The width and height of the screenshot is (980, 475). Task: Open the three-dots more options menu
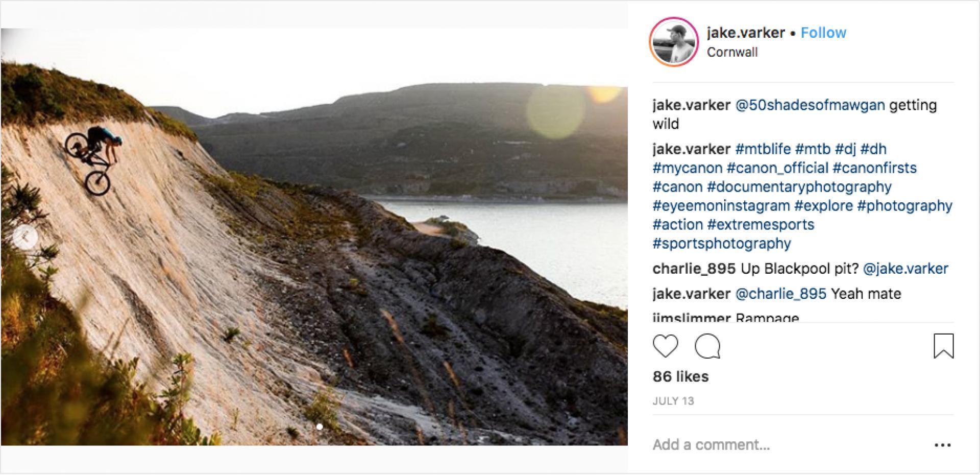pyautogui.click(x=942, y=445)
